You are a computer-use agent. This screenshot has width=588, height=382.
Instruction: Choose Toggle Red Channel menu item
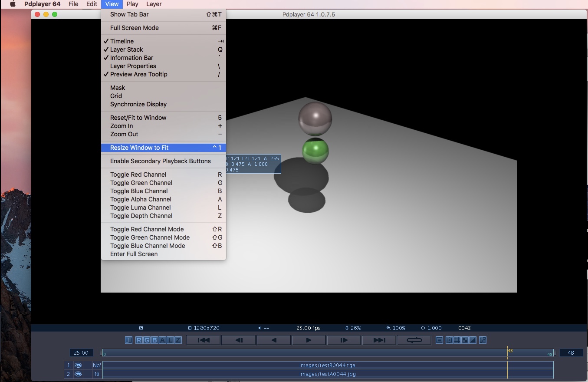(164, 175)
